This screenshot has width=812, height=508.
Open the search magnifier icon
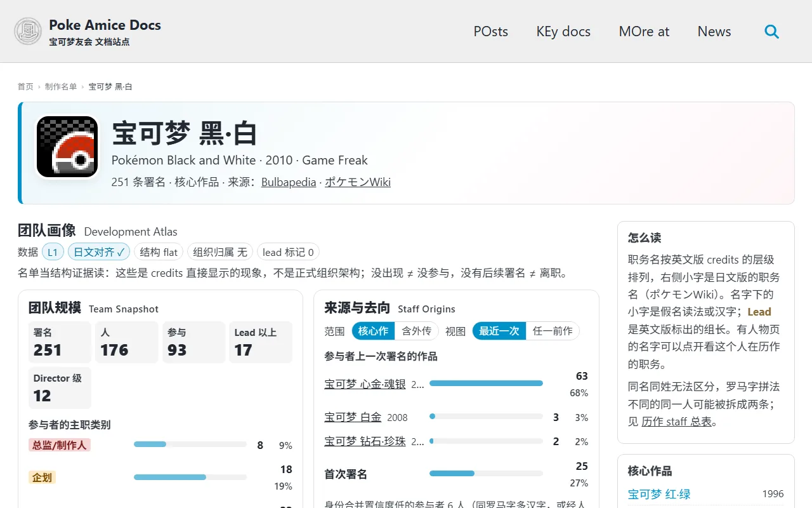[771, 31]
